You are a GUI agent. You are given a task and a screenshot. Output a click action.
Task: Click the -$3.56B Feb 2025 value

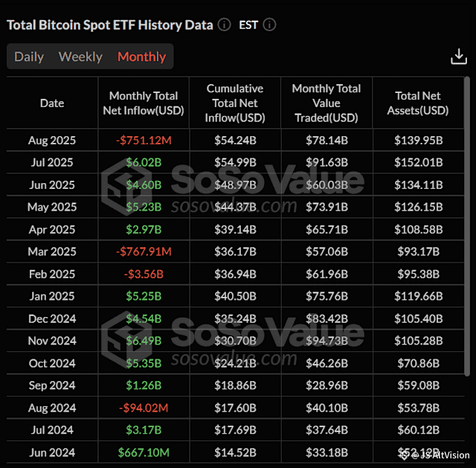pyautogui.click(x=144, y=275)
